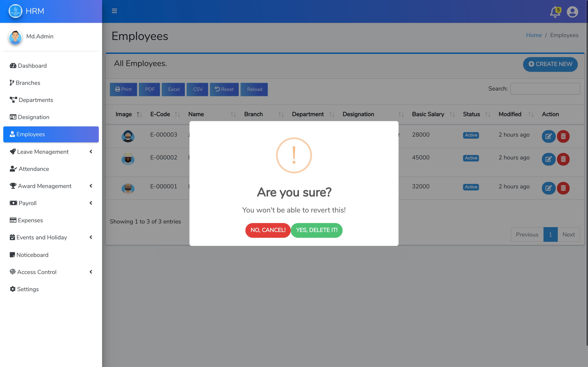Click the HRM logo icon
This screenshot has height=367, width=588.
click(x=15, y=11)
